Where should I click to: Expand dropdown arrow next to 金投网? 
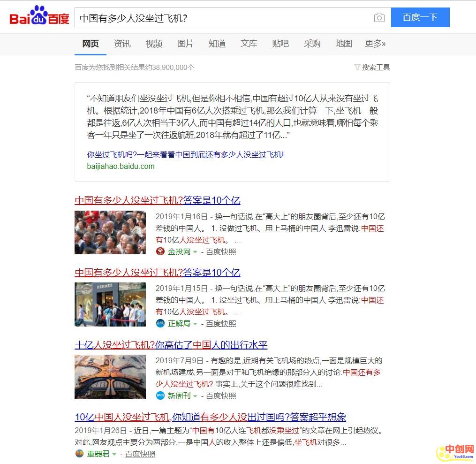(196, 252)
